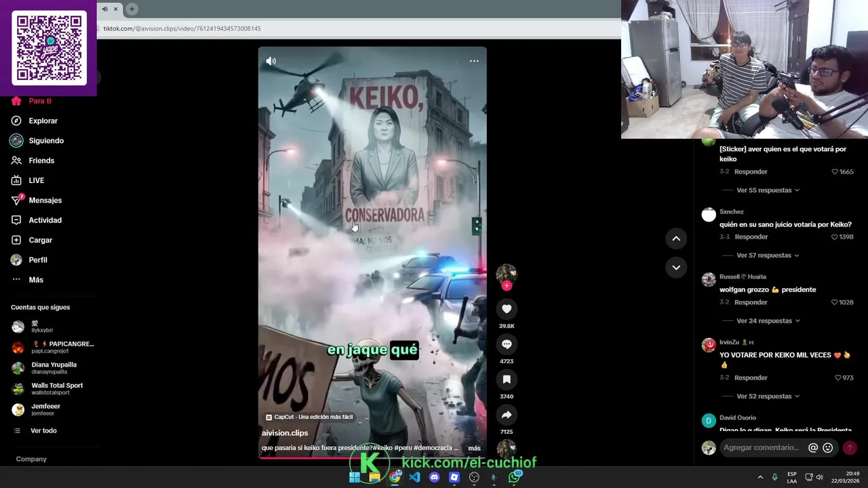Open WhatsApp from the taskbar
The height and width of the screenshot is (488, 868).
[x=515, y=477]
